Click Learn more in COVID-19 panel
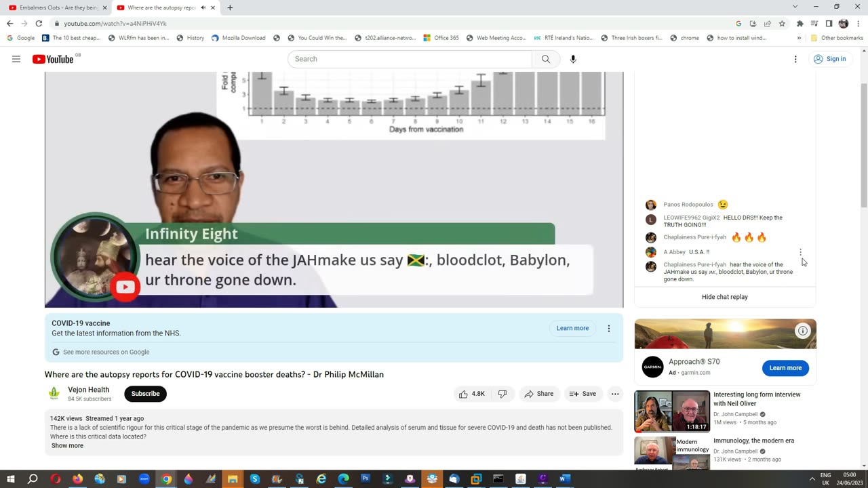The image size is (868, 488). click(572, 328)
